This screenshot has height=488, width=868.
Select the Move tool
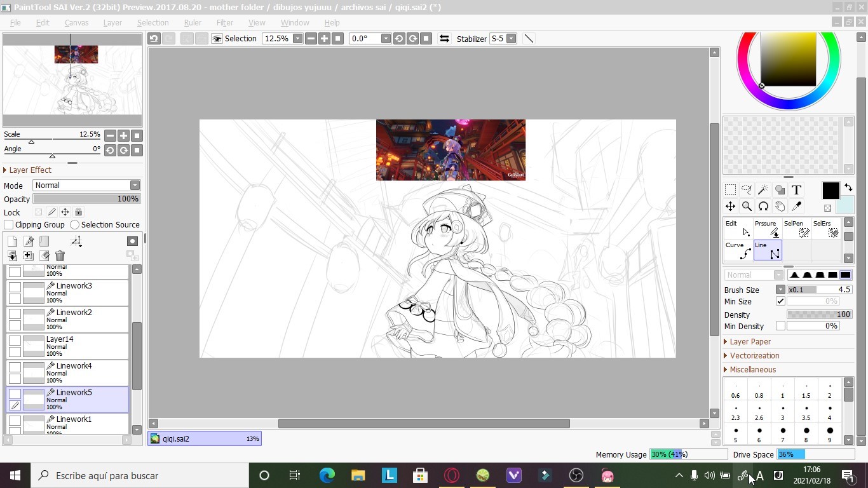point(730,207)
